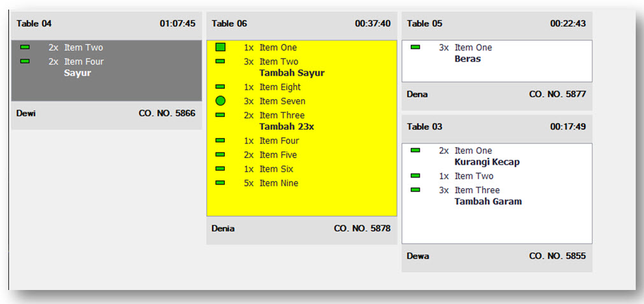This screenshot has height=304, width=644.
Task: Click the green status bar beside Item Eight
Action: (x=220, y=86)
